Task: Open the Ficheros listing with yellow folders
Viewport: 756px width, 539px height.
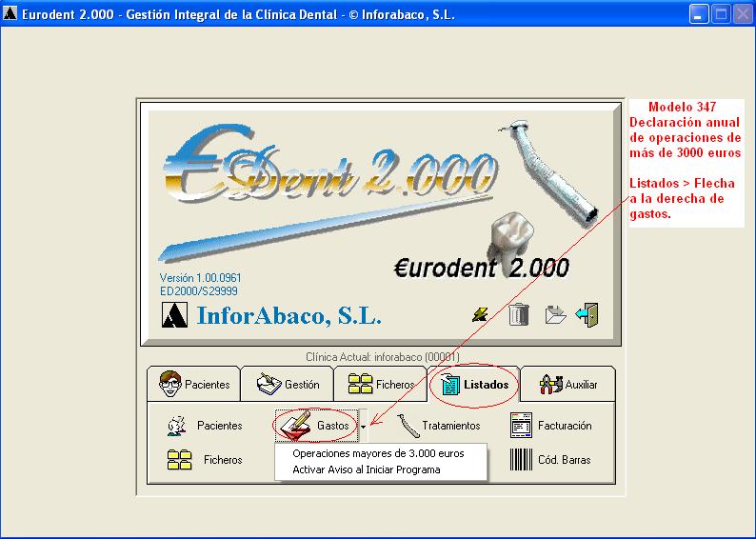Action: pyautogui.click(x=205, y=459)
